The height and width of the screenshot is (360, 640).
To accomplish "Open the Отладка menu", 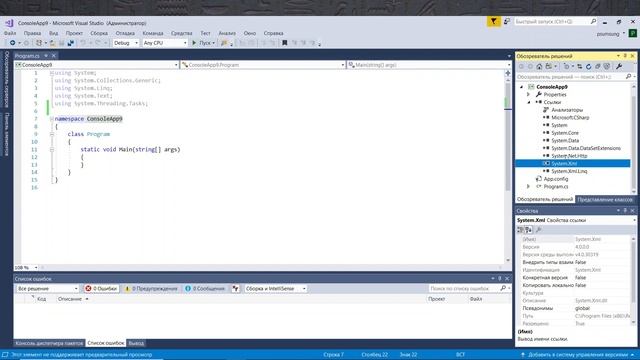I will point(125,33).
